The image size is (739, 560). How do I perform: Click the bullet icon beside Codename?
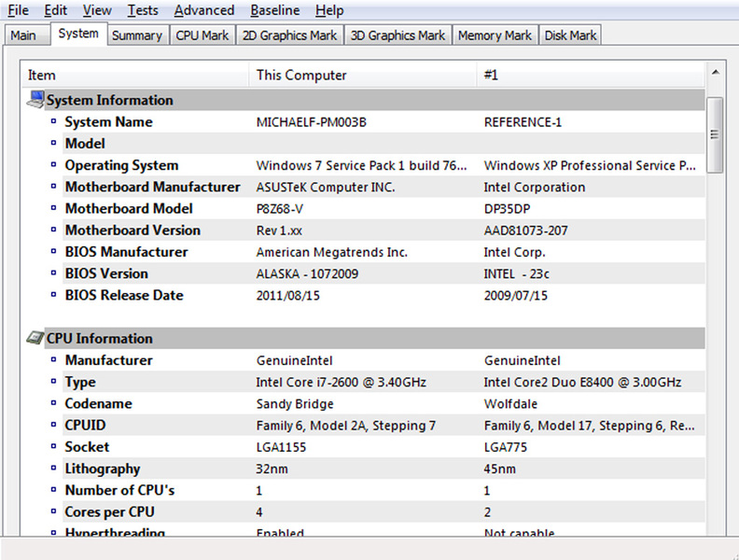pos(53,403)
